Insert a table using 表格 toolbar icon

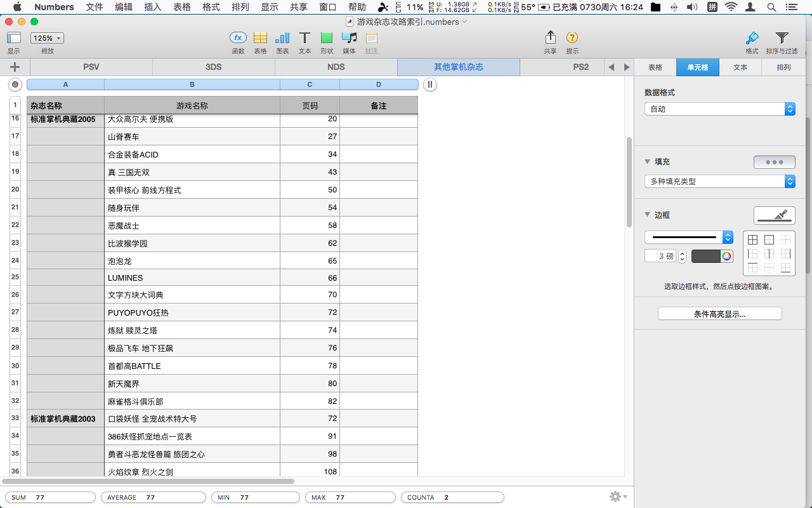[x=260, y=38]
